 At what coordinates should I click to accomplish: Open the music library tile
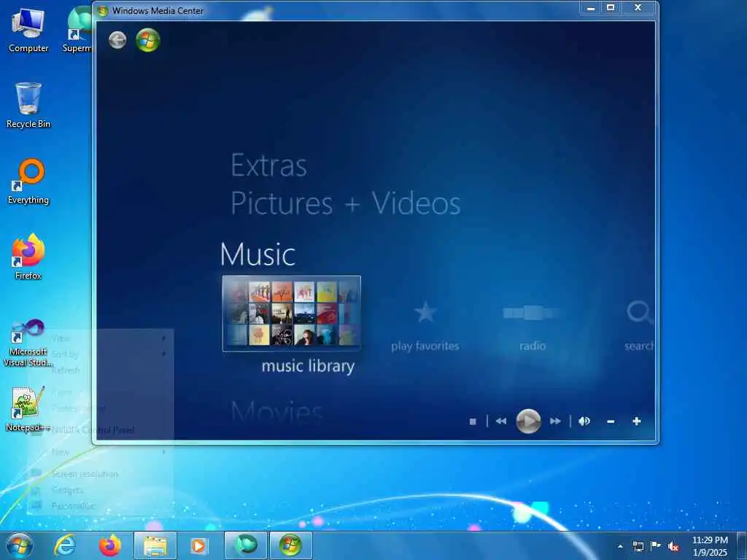tap(292, 314)
